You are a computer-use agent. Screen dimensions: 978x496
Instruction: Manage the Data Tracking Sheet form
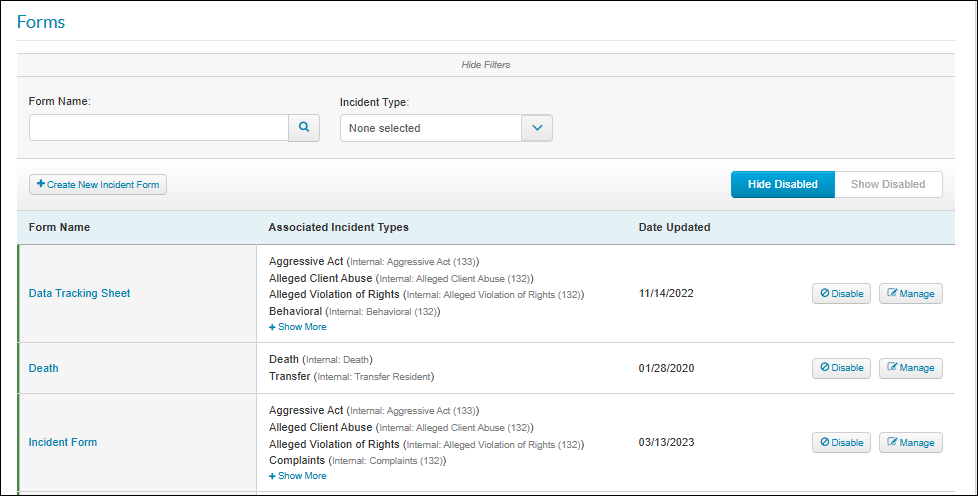click(x=911, y=293)
